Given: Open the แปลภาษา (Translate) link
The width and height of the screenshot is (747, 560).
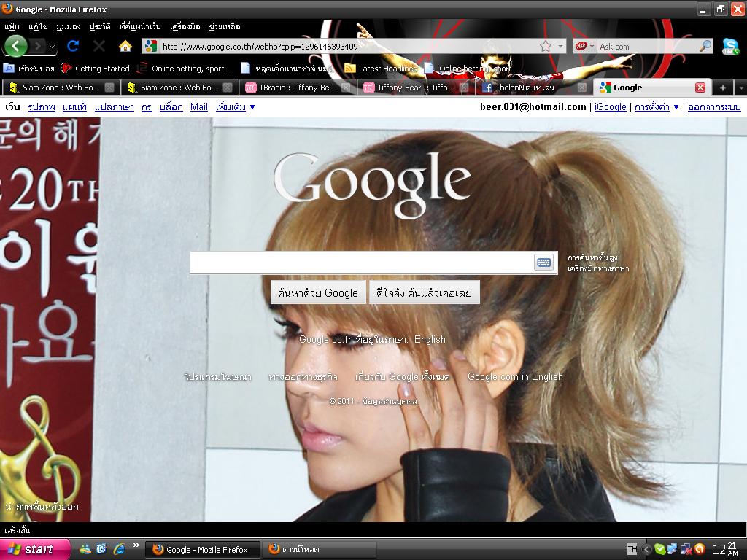Looking at the screenshot, I should click(114, 107).
